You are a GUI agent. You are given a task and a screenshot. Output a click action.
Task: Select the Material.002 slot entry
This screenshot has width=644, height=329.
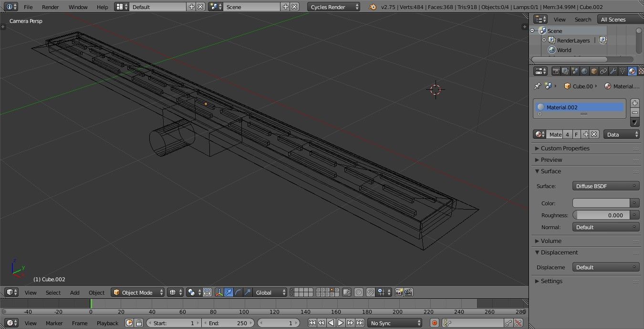pyautogui.click(x=579, y=107)
